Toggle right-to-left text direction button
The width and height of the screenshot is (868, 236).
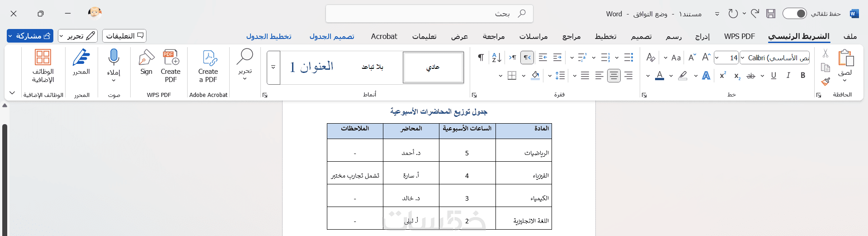[x=527, y=58]
